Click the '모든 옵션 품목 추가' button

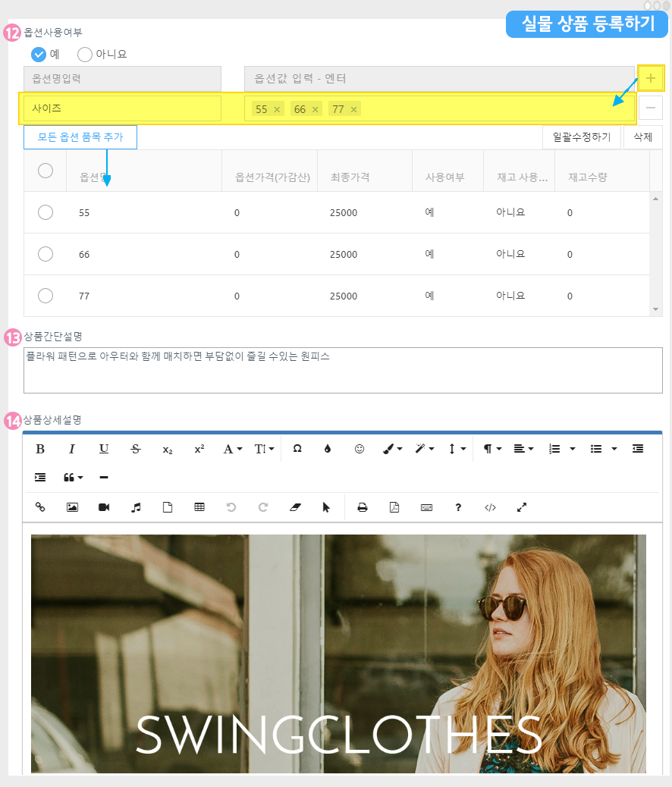pos(80,137)
